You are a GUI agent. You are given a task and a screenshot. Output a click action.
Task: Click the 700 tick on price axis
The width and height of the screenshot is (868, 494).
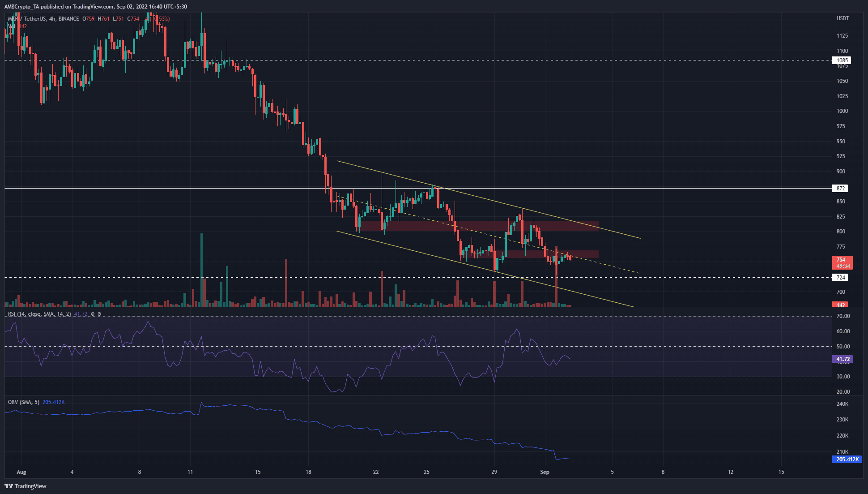pyautogui.click(x=841, y=292)
